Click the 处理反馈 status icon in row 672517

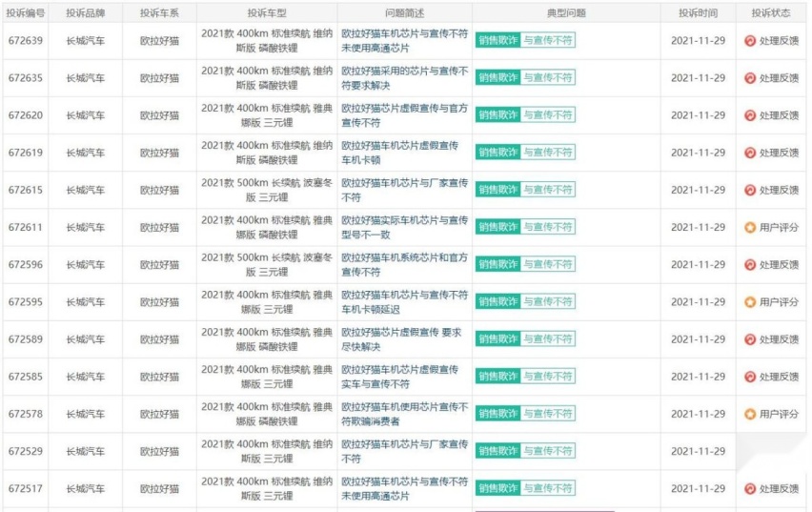coord(750,488)
